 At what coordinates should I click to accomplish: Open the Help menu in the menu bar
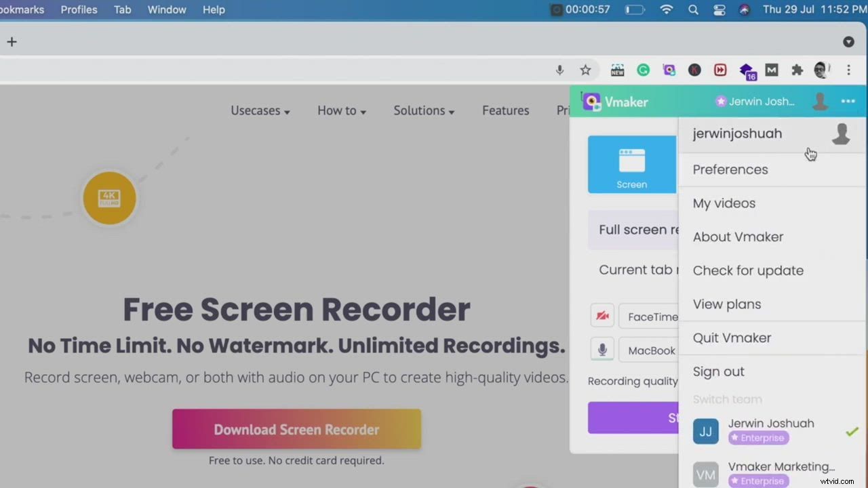coord(214,9)
